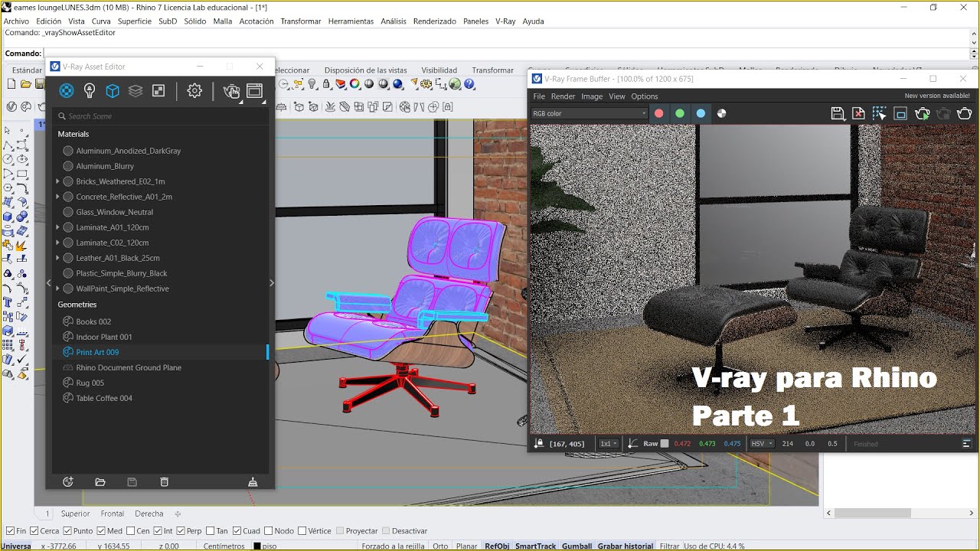
Task: Open HSV color mode dropdown in status bar
Action: click(x=762, y=444)
